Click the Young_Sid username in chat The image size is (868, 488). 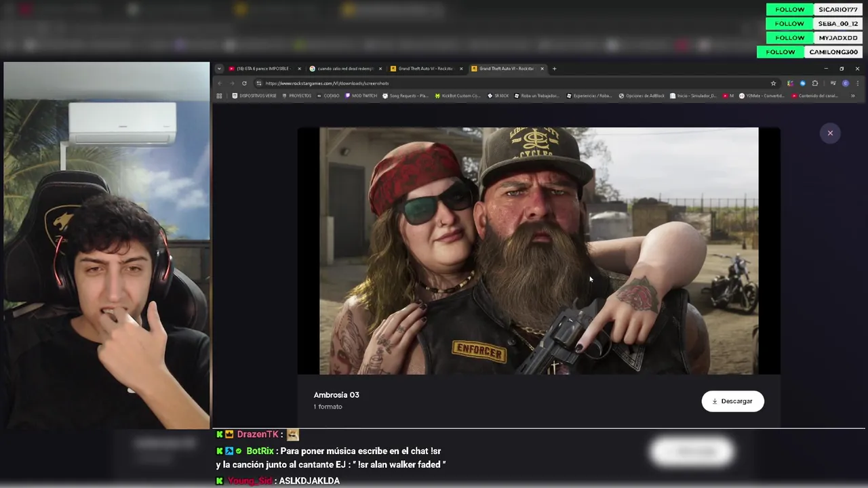(250, 481)
